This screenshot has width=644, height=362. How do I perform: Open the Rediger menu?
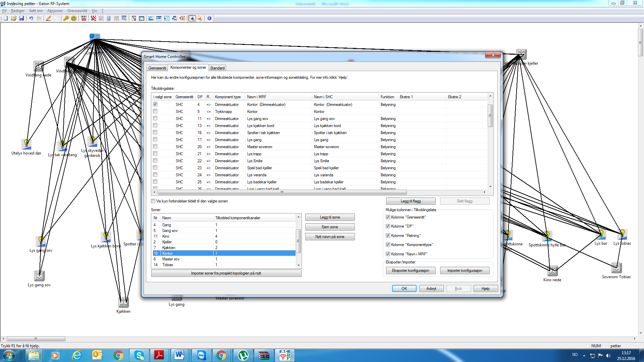click(18, 11)
